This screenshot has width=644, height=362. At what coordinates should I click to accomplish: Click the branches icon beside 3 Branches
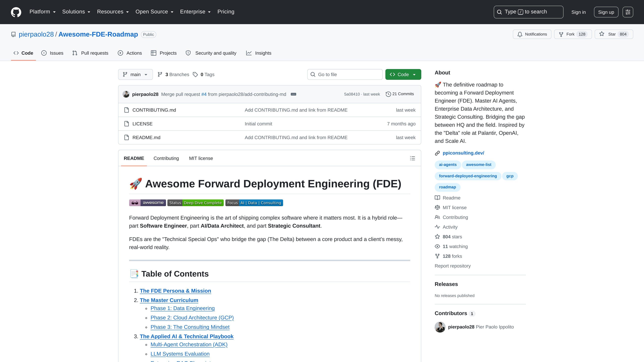[160, 74]
